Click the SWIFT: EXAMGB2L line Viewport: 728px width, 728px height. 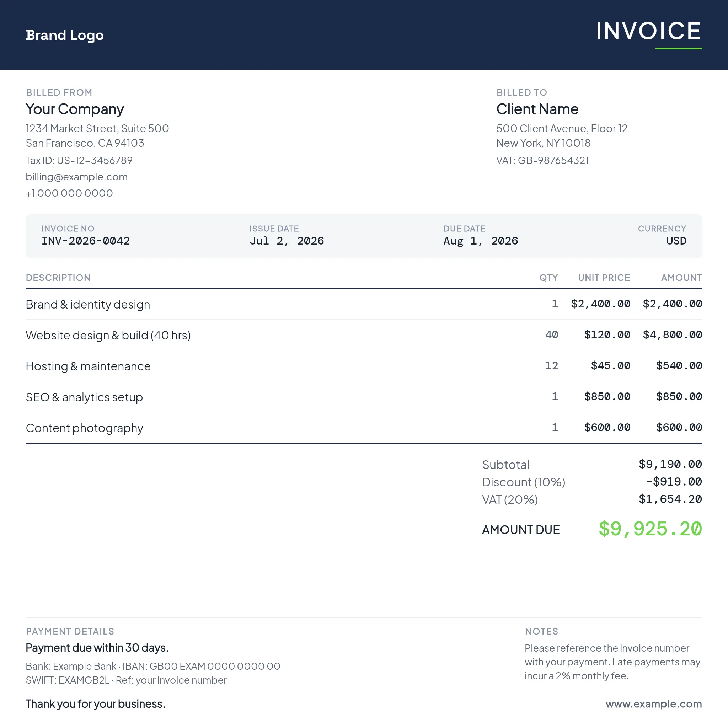coord(126,680)
